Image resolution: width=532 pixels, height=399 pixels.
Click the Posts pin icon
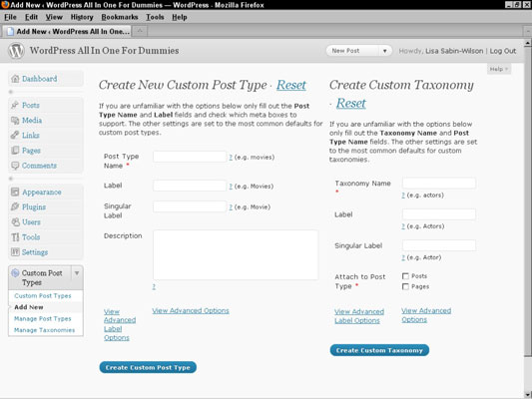tap(15, 105)
